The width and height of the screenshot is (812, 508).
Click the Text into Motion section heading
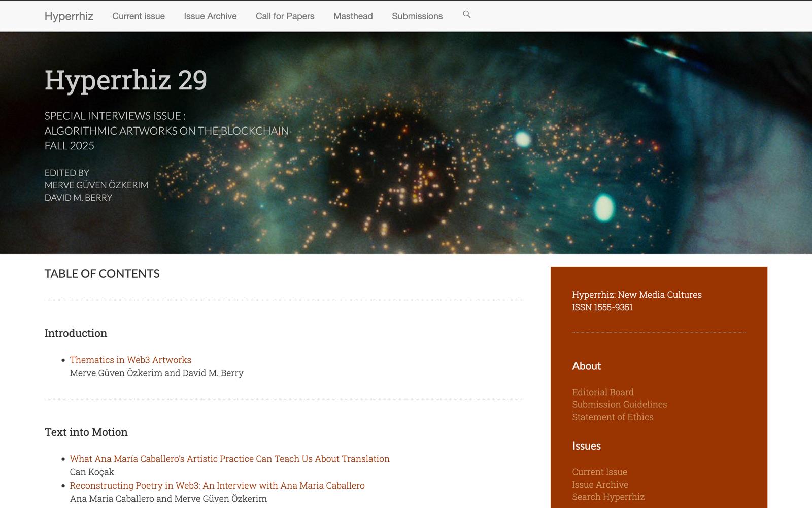[86, 432]
